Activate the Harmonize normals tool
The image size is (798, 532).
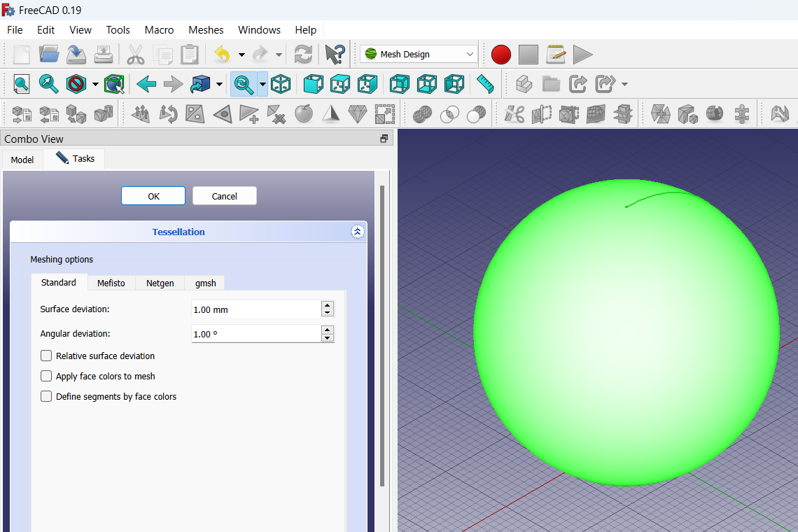pos(140,113)
